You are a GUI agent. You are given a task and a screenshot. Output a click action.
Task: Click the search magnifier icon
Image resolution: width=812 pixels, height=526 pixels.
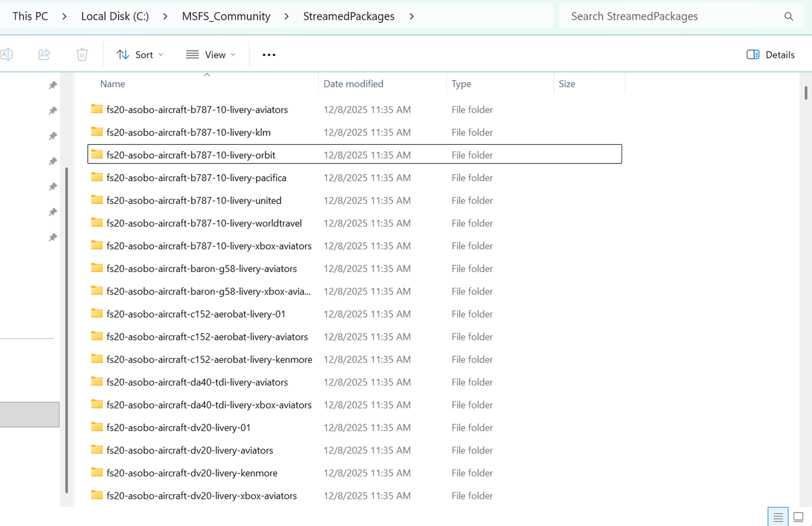pos(789,17)
